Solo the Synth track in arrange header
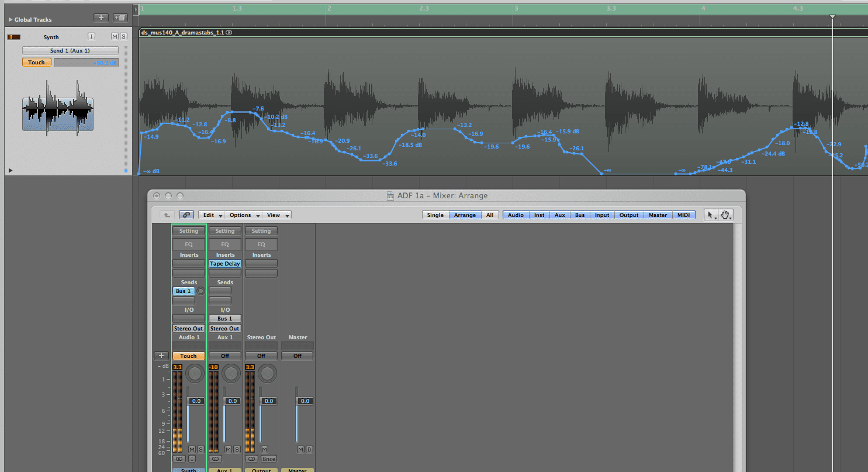This screenshot has height=472, width=868. coord(123,37)
